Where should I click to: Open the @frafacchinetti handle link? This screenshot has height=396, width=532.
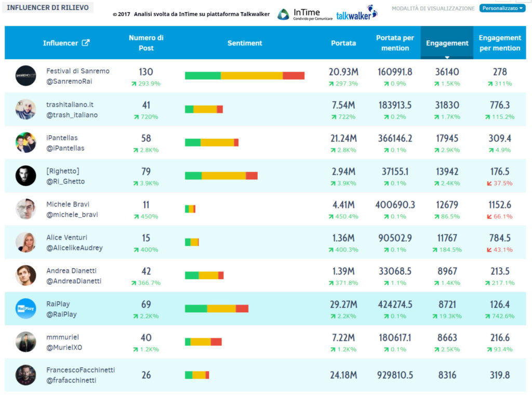pyautogui.click(x=71, y=381)
